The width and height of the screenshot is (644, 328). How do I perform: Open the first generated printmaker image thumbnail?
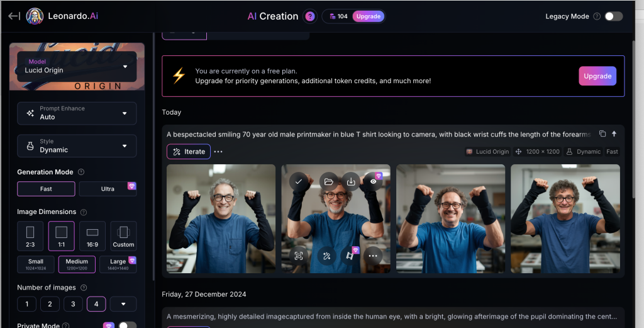[221, 218]
